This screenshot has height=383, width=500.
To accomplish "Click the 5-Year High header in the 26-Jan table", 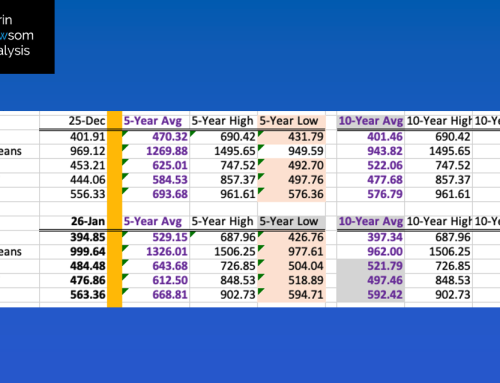I will [x=223, y=221].
